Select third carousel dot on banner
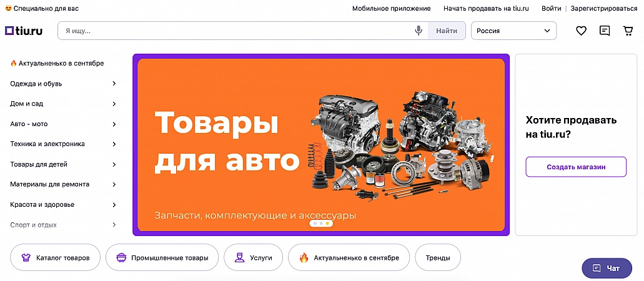The width and height of the screenshot is (644, 281). [x=327, y=224]
